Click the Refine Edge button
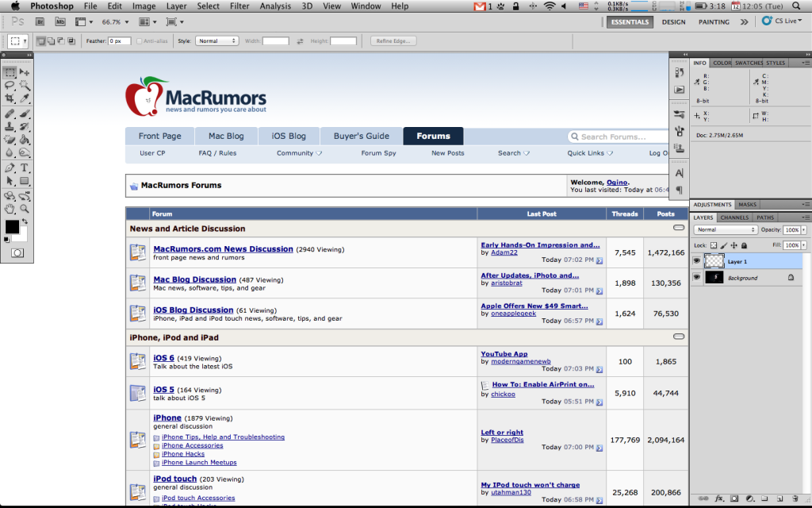 pyautogui.click(x=393, y=41)
